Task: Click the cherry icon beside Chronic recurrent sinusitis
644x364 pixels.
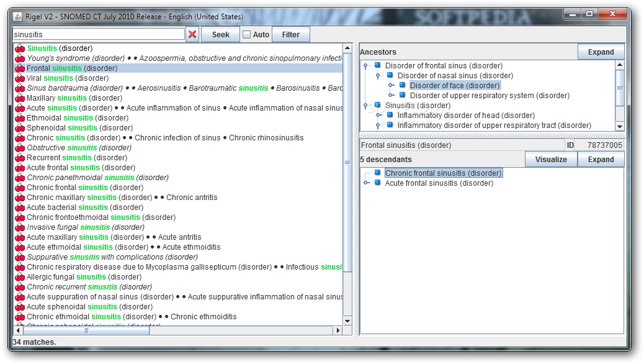Action: (20, 287)
